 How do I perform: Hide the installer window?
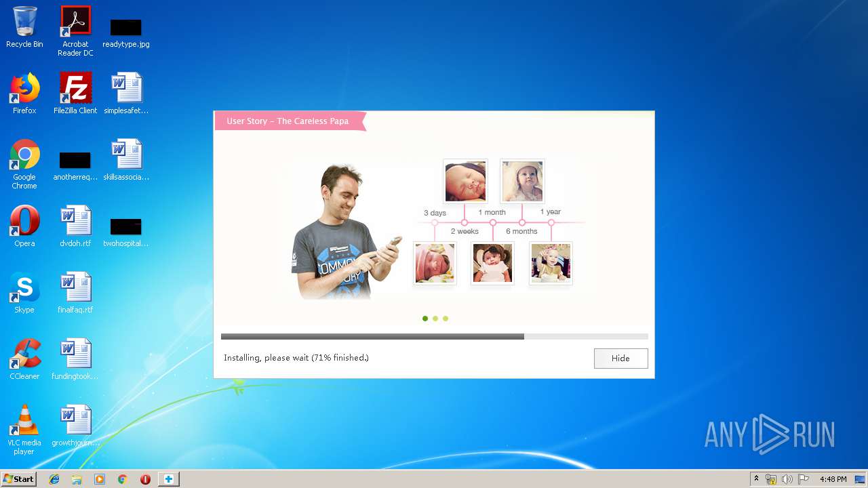tap(620, 358)
